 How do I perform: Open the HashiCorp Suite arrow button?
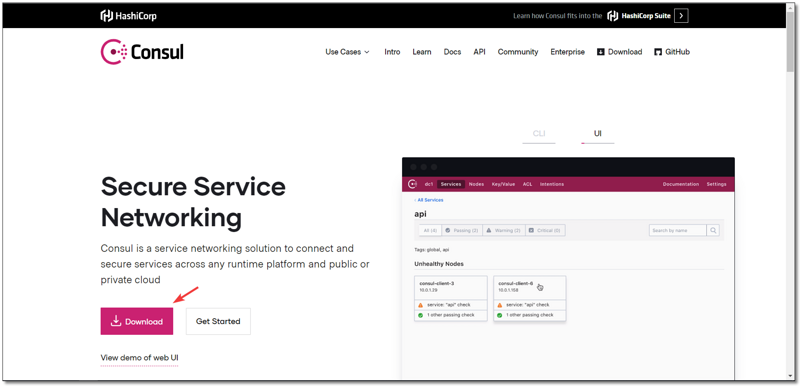point(681,16)
